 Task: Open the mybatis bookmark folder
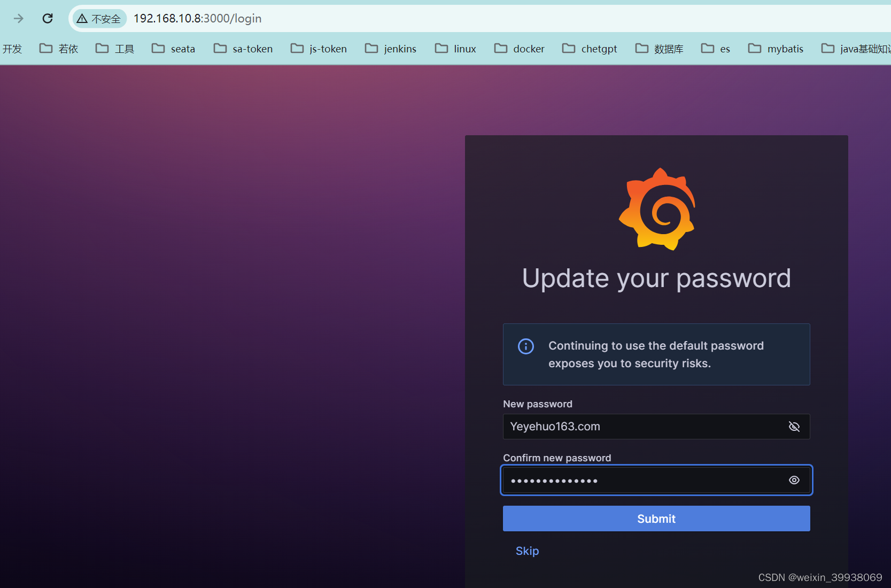pos(776,49)
